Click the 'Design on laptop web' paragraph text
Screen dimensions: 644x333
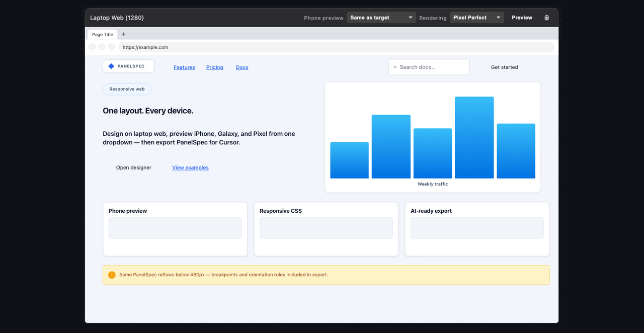point(199,138)
